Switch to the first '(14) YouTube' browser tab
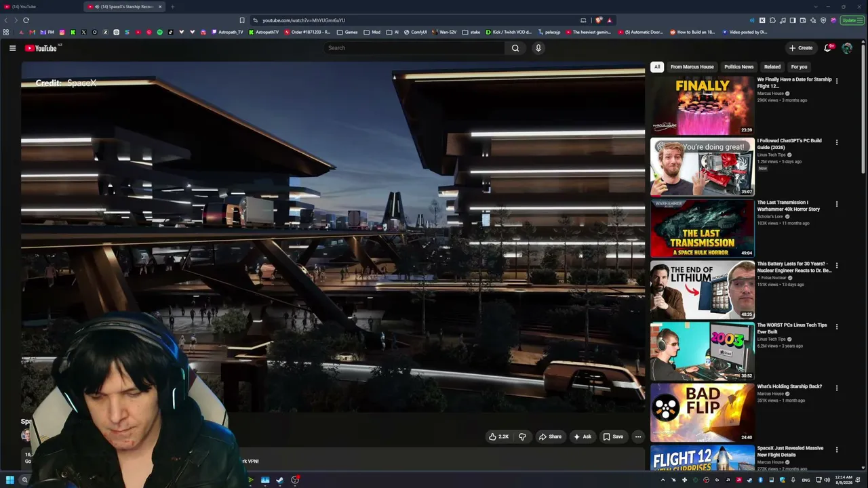 [42, 7]
